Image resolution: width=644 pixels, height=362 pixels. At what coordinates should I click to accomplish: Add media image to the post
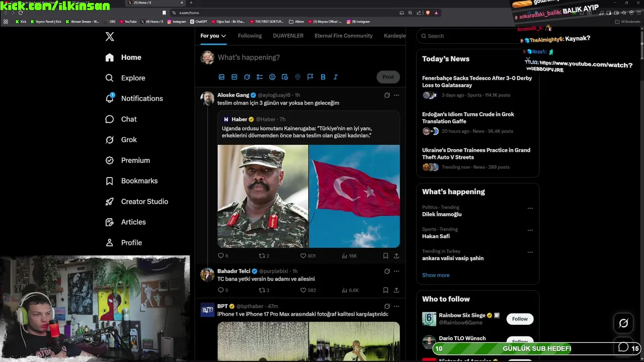[221, 77]
